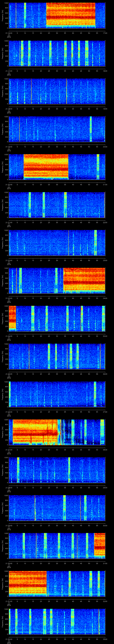This screenshot has height=644, width=114.
Task: Click the 21:25:00 start time label
Action: (9, 374)
